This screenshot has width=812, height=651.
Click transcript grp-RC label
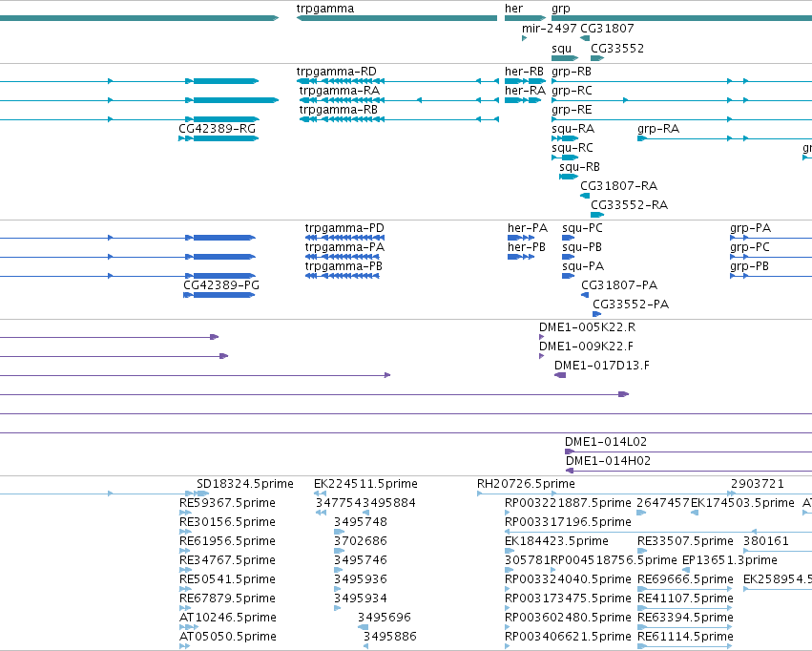tap(572, 91)
